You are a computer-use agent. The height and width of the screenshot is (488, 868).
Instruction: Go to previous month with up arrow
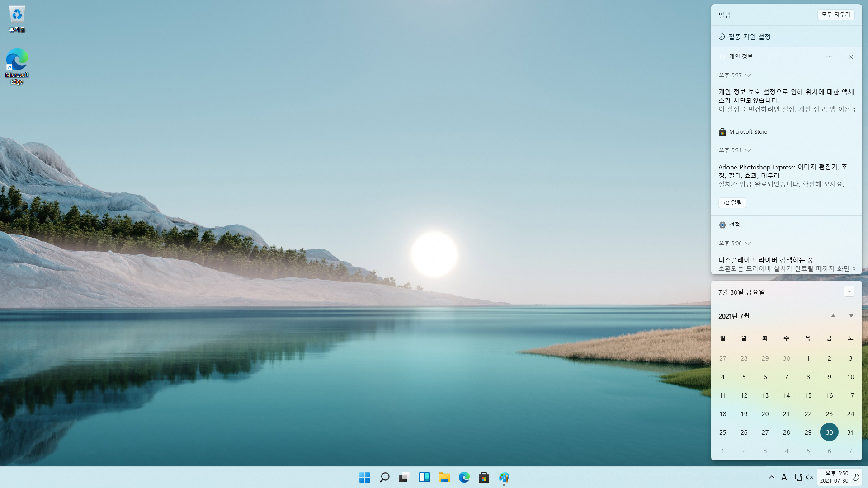click(833, 316)
